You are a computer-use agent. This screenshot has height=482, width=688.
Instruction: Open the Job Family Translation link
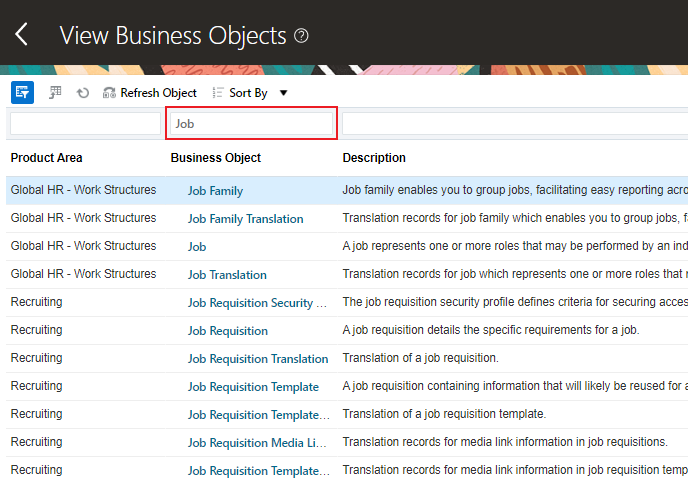pyautogui.click(x=245, y=219)
